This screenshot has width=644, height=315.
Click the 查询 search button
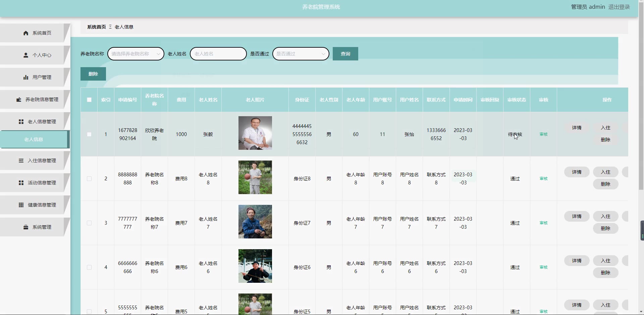point(345,54)
